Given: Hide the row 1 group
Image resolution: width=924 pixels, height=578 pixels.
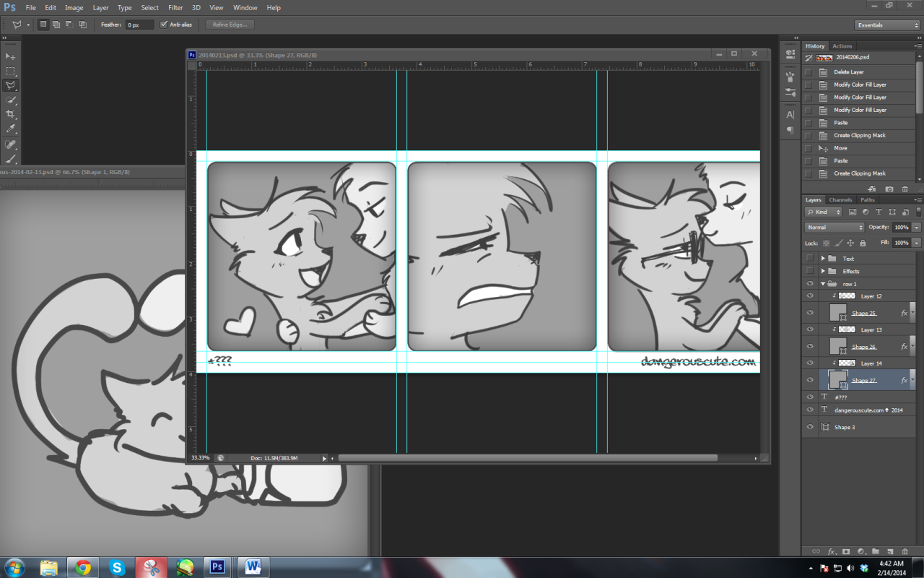Looking at the screenshot, I should (x=810, y=284).
